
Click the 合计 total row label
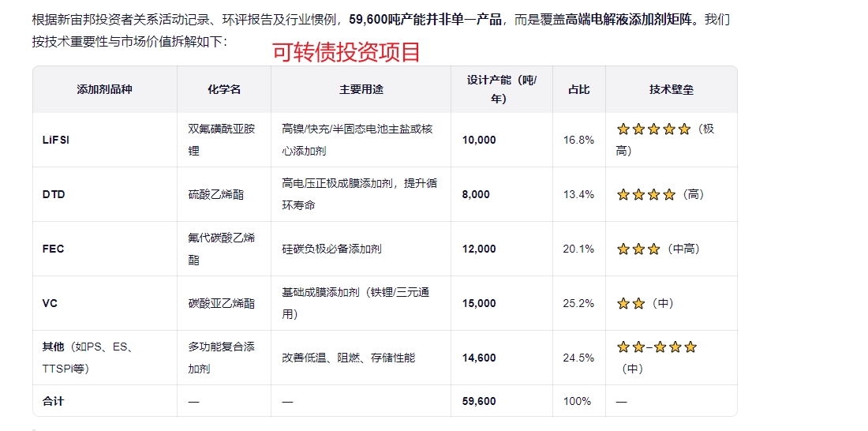pos(53,401)
